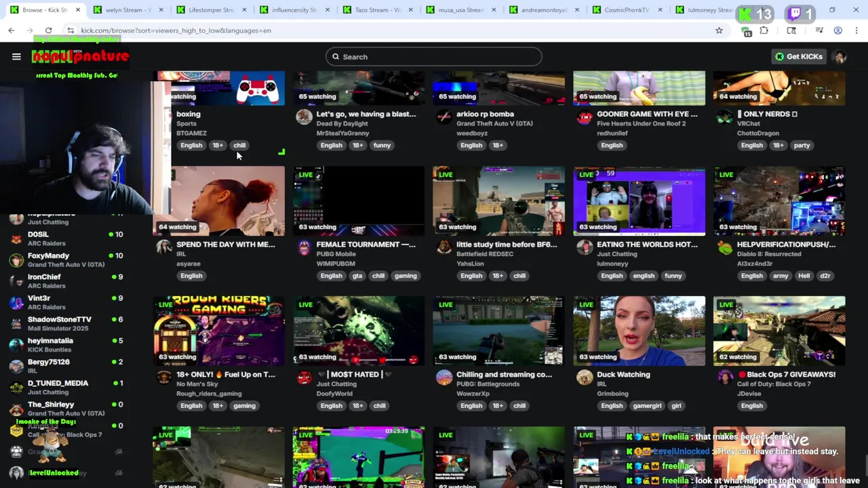The width and height of the screenshot is (868, 488).
Task: Open IronChief in sidebar channel list
Action: click(x=66, y=281)
